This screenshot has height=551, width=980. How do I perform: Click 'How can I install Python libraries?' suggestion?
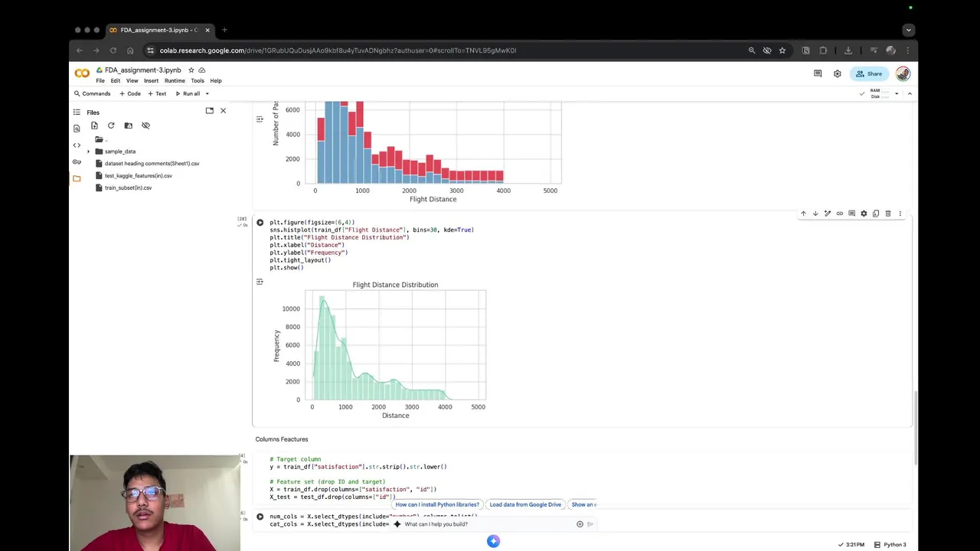tap(437, 504)
